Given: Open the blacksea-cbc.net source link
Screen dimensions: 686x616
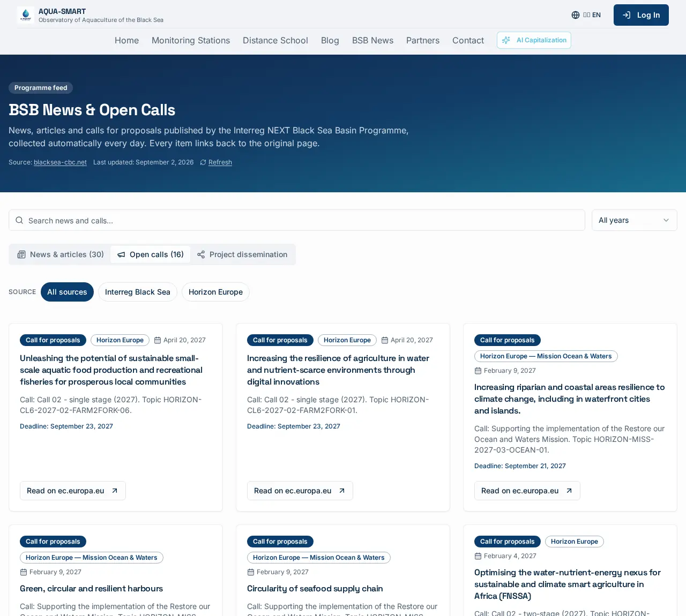Looking at the screenshot, I should (60, 162).
